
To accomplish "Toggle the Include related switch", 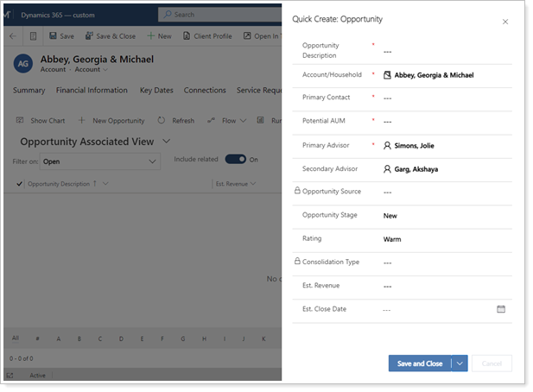I will pyautogui.click(x=235, y=160).
